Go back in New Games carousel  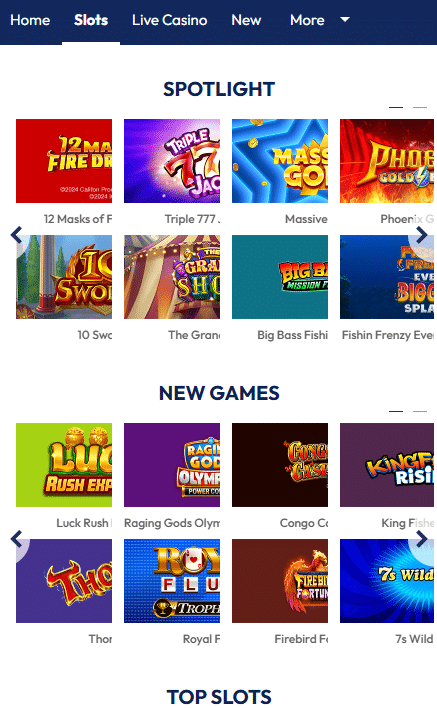(16, 539)
